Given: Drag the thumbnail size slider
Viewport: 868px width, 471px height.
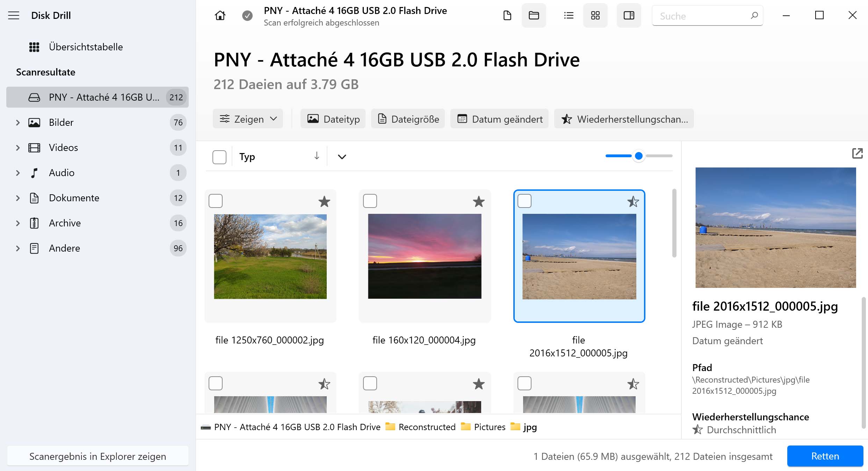Looking at the screenshot, I should [638, 155].
